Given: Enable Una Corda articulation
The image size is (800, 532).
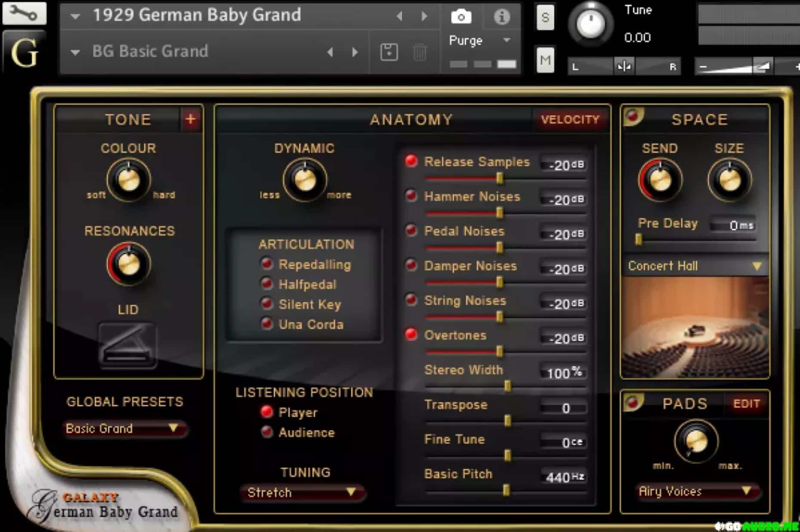Looking at the screenshot, I should point(267,324).
